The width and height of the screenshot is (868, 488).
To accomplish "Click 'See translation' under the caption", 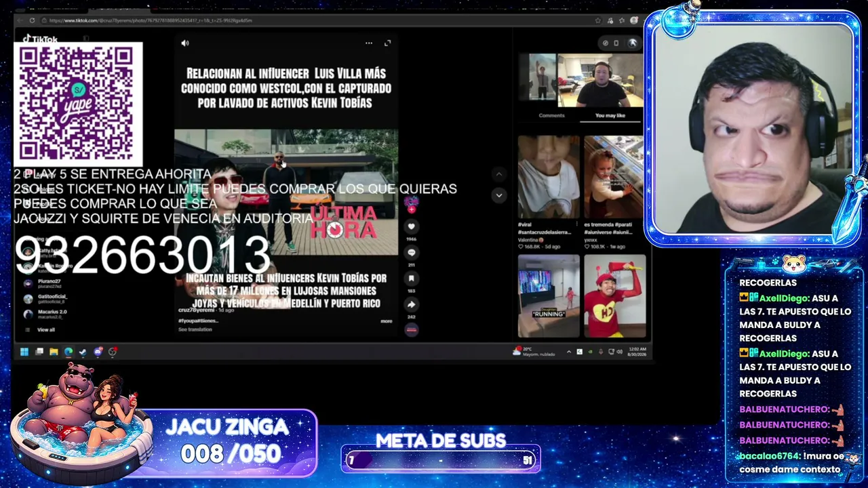I will tap(195, 329).
